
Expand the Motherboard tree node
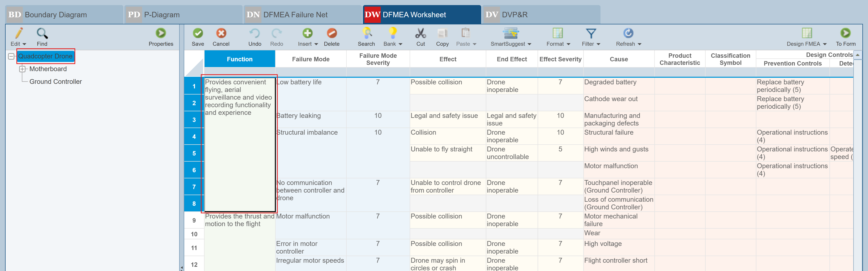point(22,69)
